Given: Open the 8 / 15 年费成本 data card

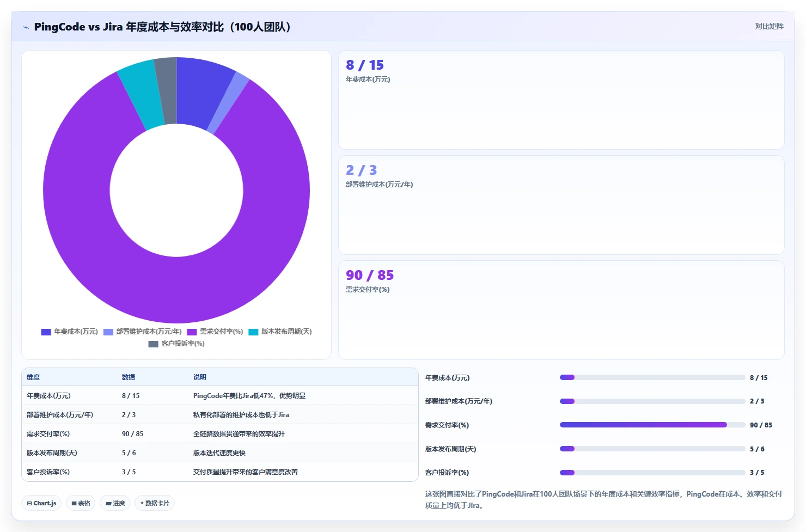Looking at the screenshot, I should 561,100.
